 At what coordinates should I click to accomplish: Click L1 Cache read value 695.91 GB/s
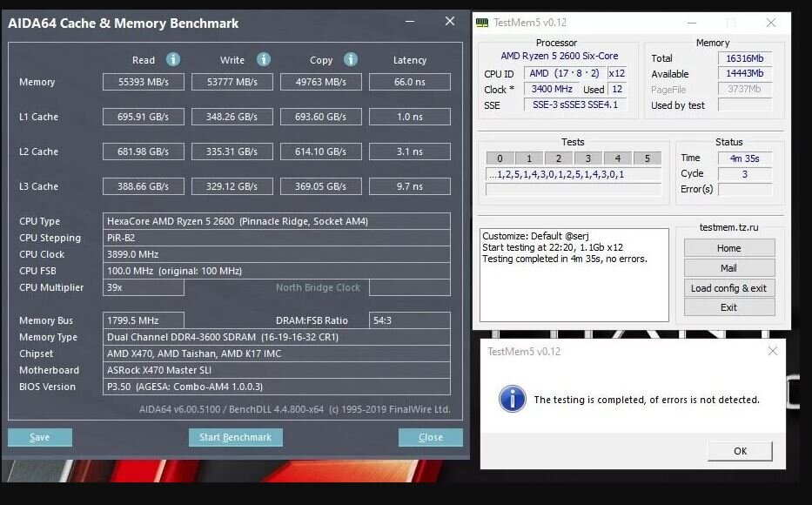(144, 117)
